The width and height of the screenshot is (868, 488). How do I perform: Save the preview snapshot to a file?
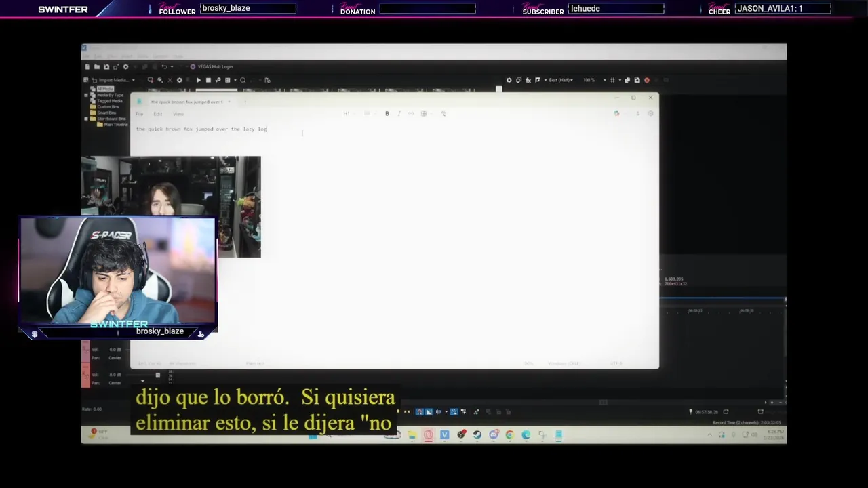[637, 80]
